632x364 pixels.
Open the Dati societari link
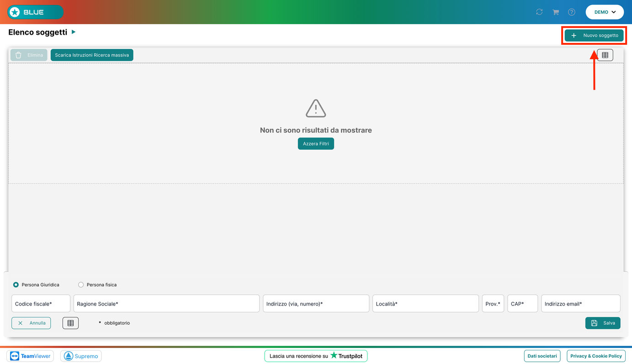coord(542,356)
